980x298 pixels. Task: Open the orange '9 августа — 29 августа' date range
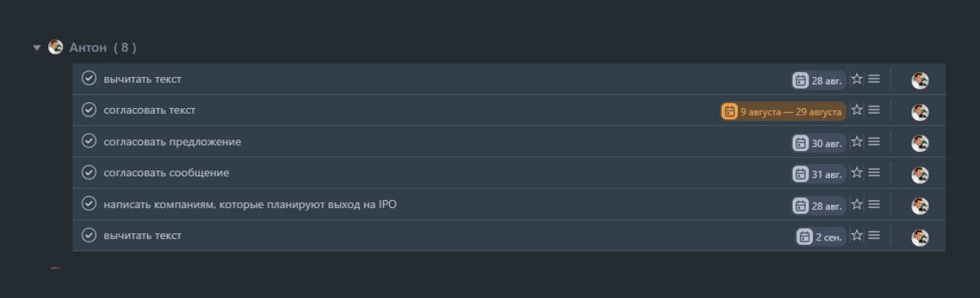783,112
